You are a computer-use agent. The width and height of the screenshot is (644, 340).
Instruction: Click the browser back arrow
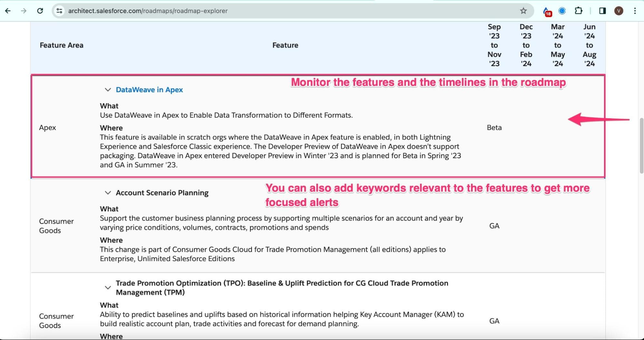(x=8, y=11)
